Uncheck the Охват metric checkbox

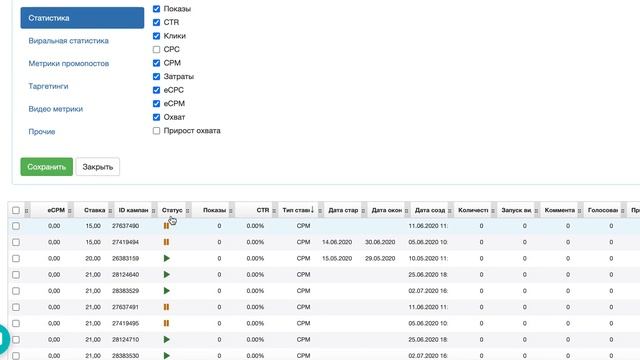pyautogui.click(x=156, y=117)
